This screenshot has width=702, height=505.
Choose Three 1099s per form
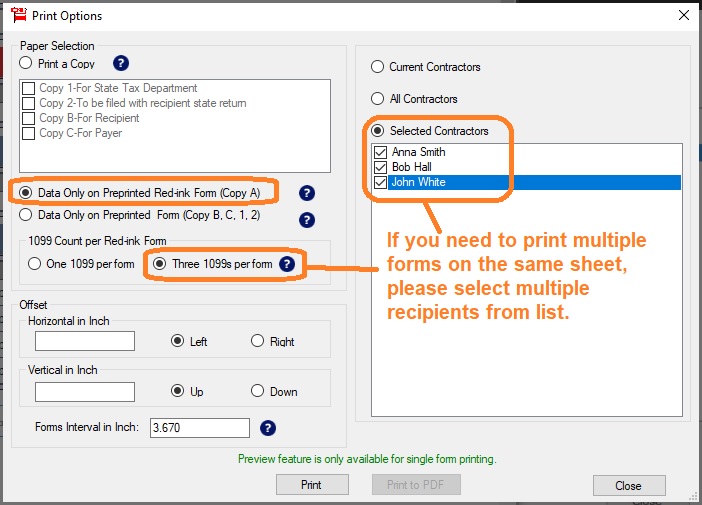(x=159, y=264)
